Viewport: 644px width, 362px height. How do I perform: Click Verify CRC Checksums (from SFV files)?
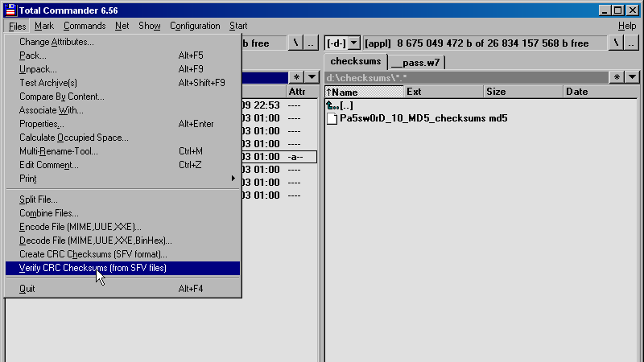(123, 268)
